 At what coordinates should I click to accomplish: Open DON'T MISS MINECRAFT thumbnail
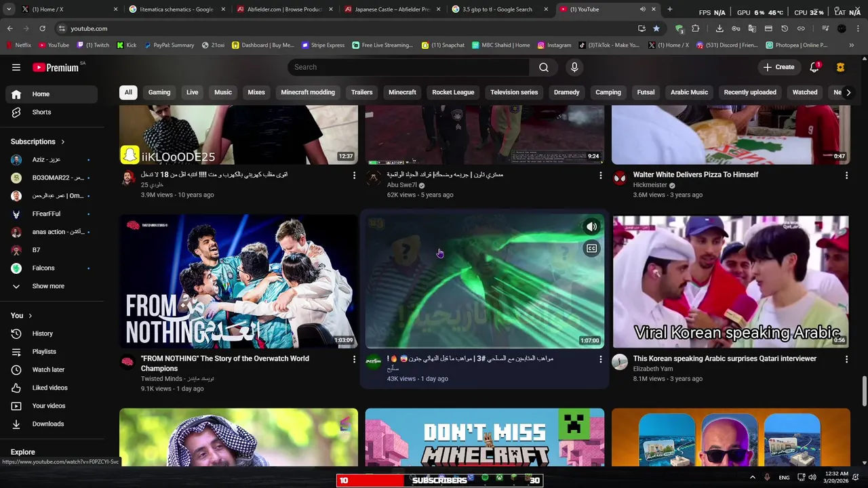[485, 437]
